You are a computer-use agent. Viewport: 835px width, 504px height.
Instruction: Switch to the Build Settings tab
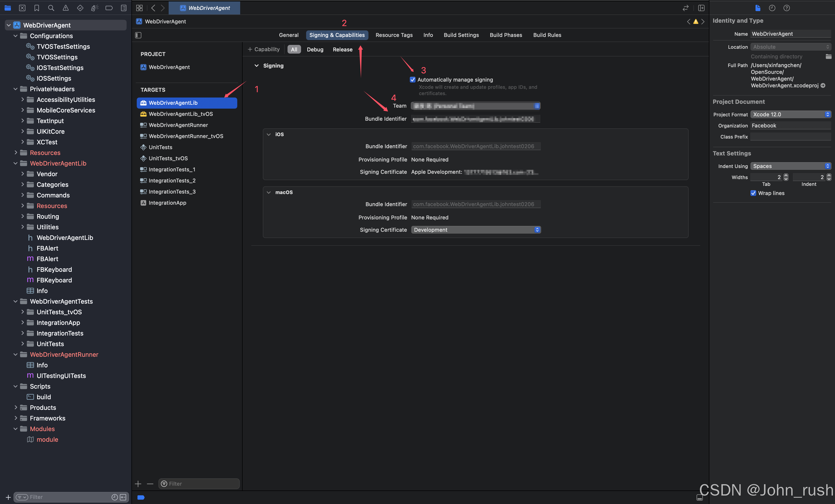coord(461,35)
